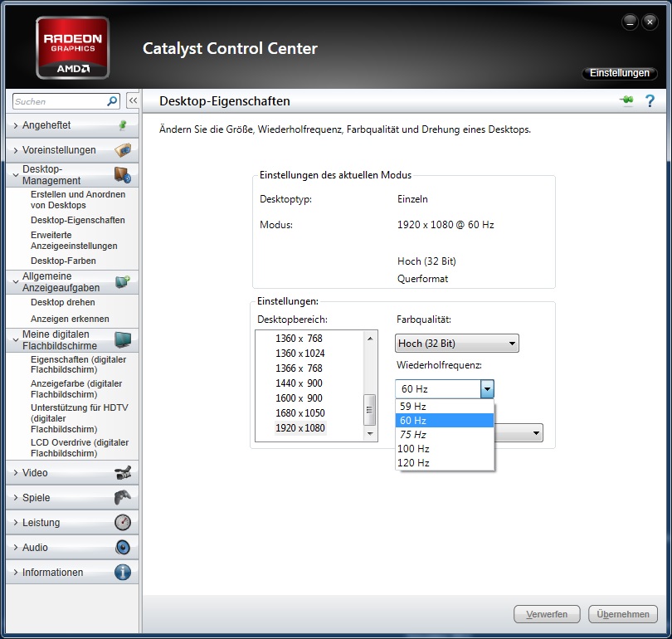Pin this page using green pin icon
Viewport: 672px width, 639px height.
click(626, 100)
